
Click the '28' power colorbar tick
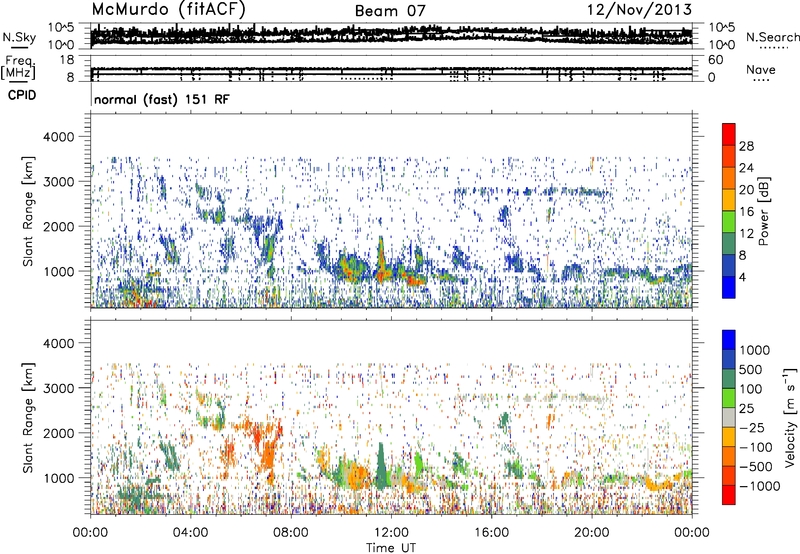(x=746, y=146)
